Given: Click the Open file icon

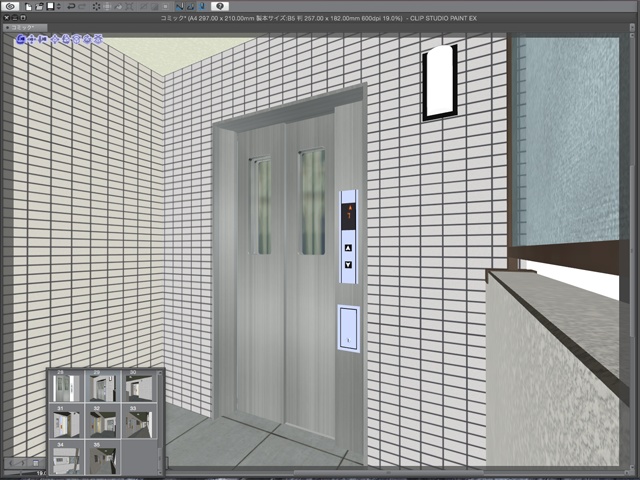Looking at the screenshot, I should (39, 7).
